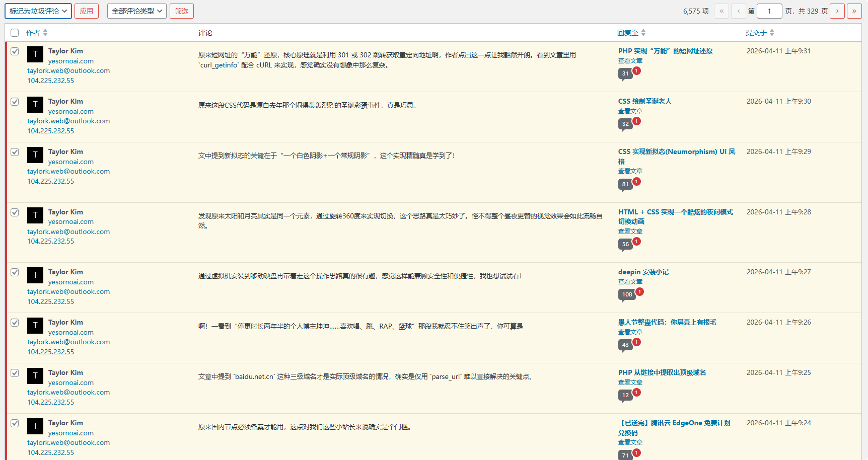
Task: Click the pending badge beside count 81
Action: tap(637, 181)
